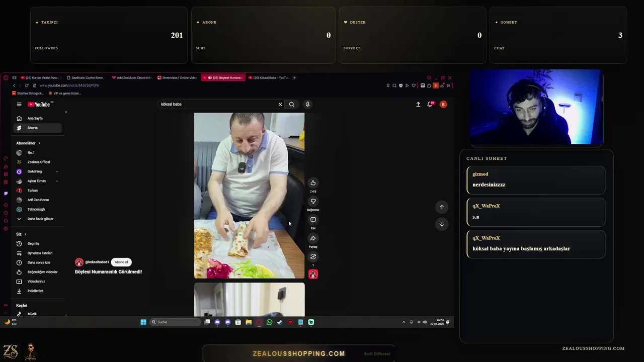Viewport: 644px width, 362px height.
Task: Go to previous short with up arrow
Action: pos(442,207)
